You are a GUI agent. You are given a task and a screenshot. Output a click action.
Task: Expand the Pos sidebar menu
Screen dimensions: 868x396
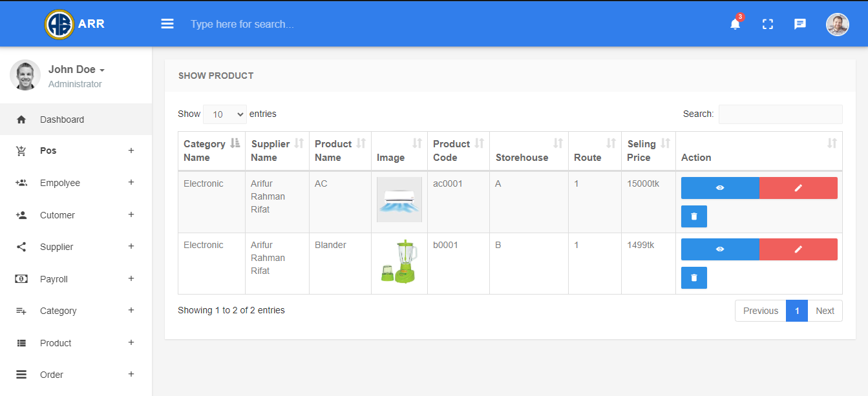click(x=76, y=151)
